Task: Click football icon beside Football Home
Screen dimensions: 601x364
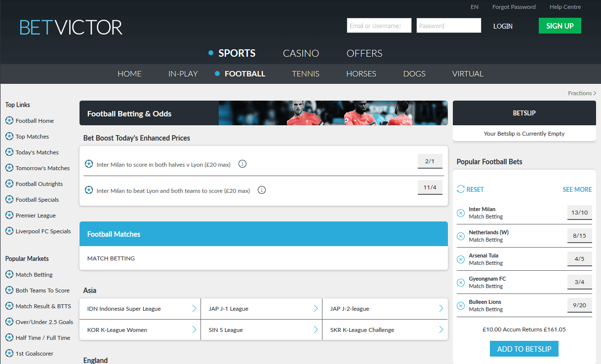Action: (9, 120)
